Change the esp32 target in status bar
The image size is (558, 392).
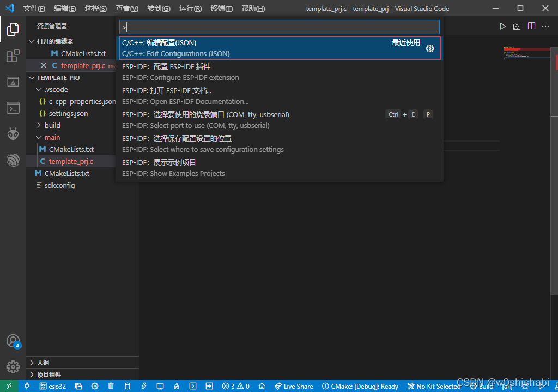pos(53,386)
